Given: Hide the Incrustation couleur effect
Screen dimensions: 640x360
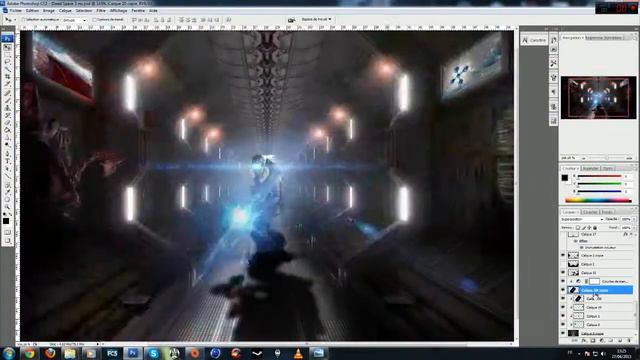Looking at the screenshot, I should click(x=582, y=247).
